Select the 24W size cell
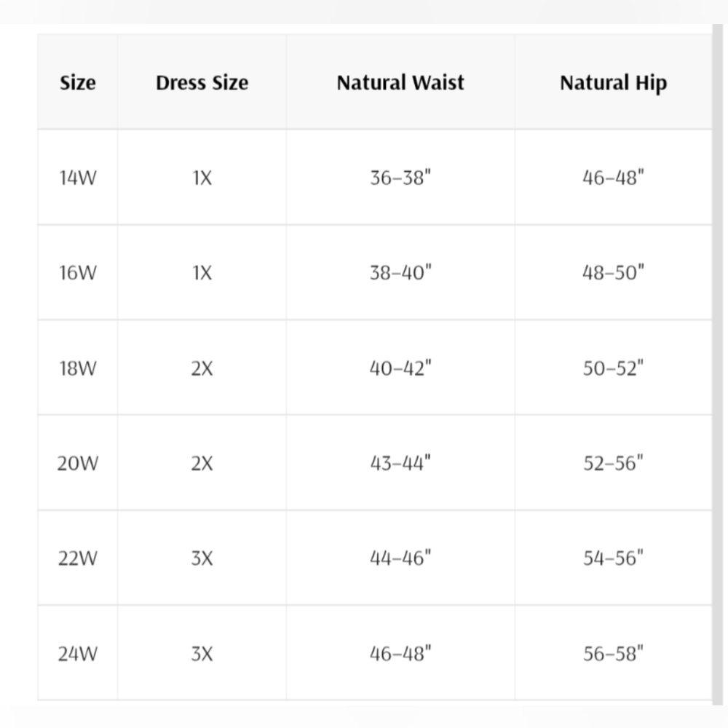 pyautogui.click(x=78, y=653)
